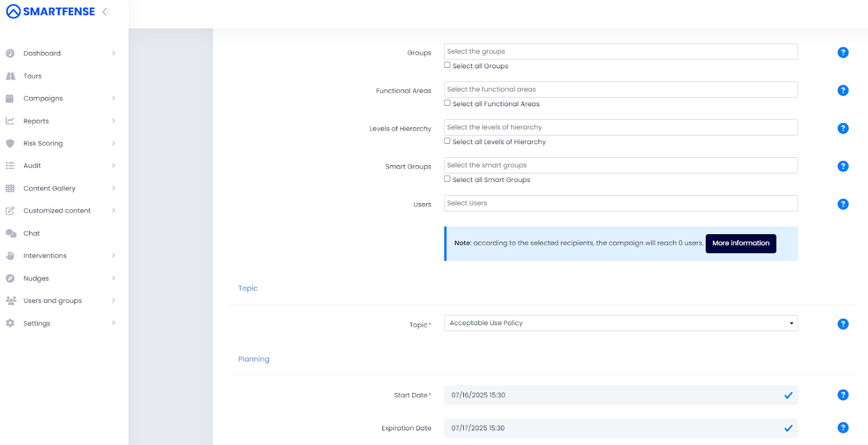Viewport: 868px width, 445px height.
Task: Click the Campaigns calendar icon
Action: coord(9,98)
